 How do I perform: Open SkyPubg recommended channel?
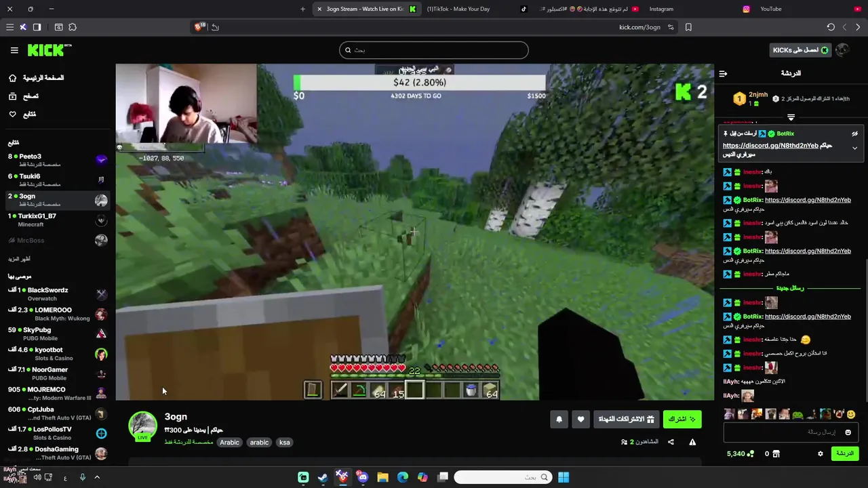click(57, 333)
